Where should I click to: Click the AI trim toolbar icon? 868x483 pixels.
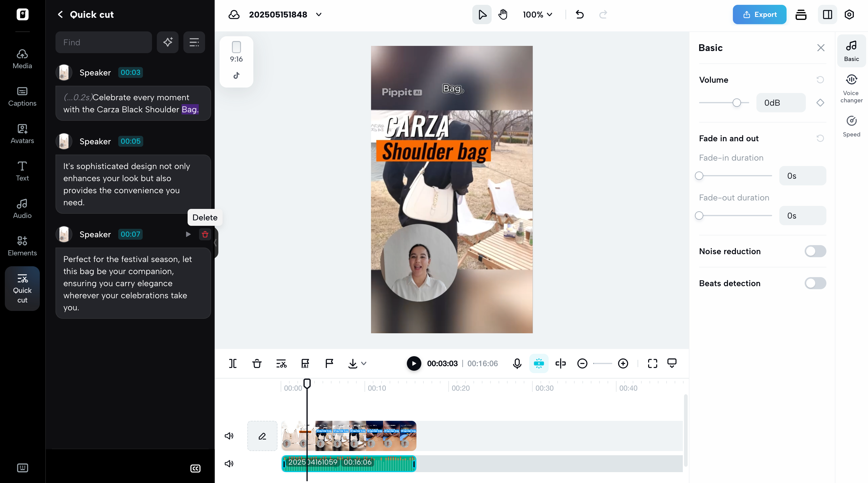[x=305, y=363]
